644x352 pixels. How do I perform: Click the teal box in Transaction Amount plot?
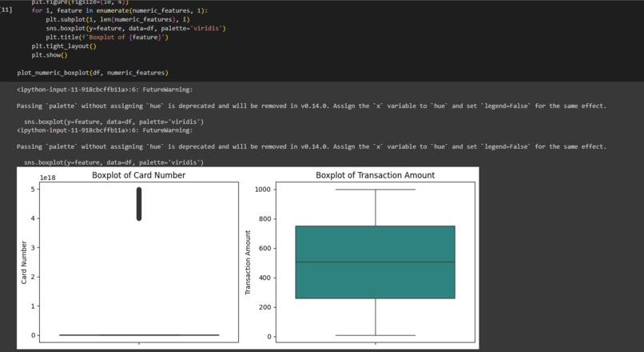coord(375,262)
